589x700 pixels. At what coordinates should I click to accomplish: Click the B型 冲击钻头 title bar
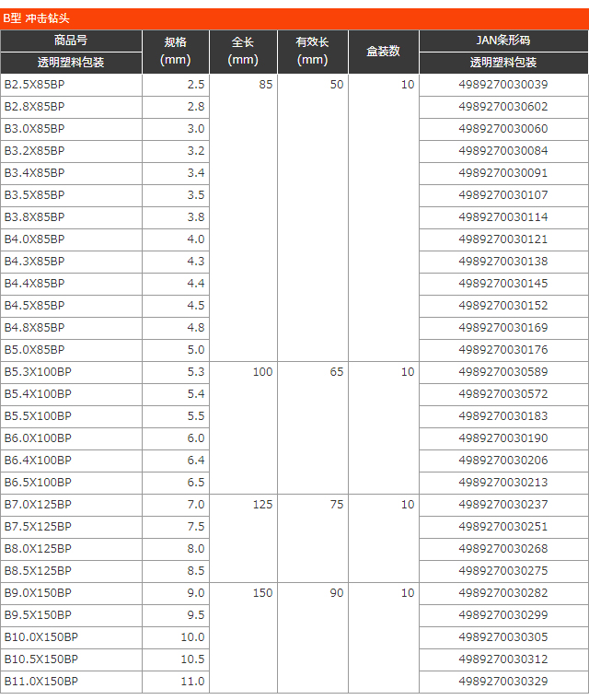click(x=294, y=18)
